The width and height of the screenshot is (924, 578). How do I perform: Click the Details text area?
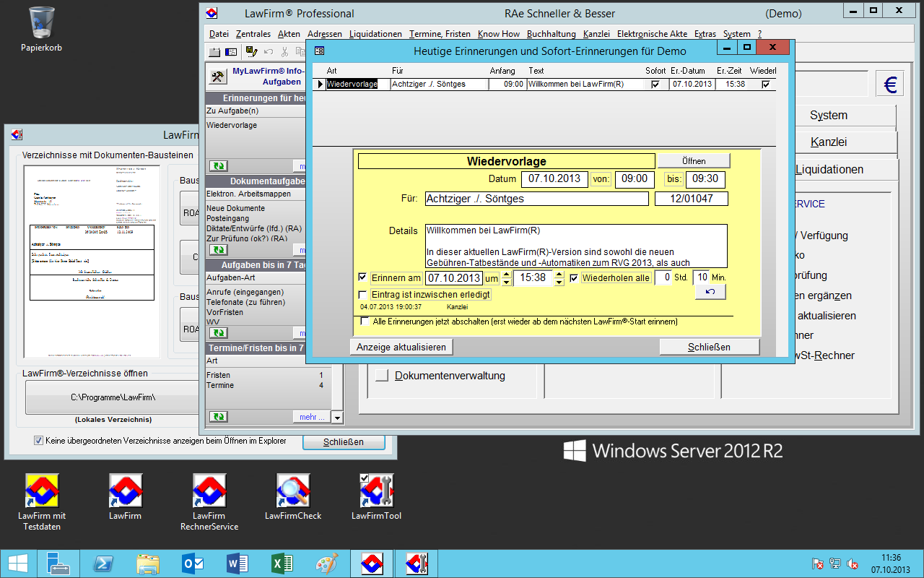pos(576,246)
